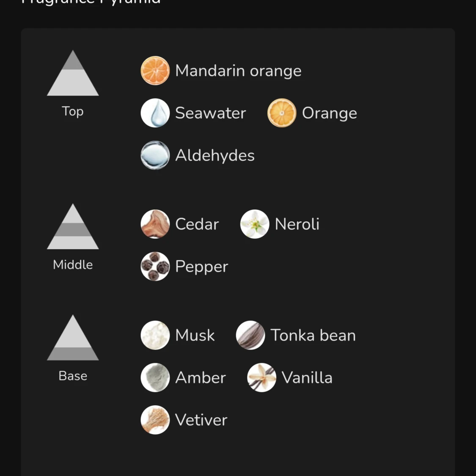
Task: Tap the Tonka bean icon
Action: pos(250,335)
